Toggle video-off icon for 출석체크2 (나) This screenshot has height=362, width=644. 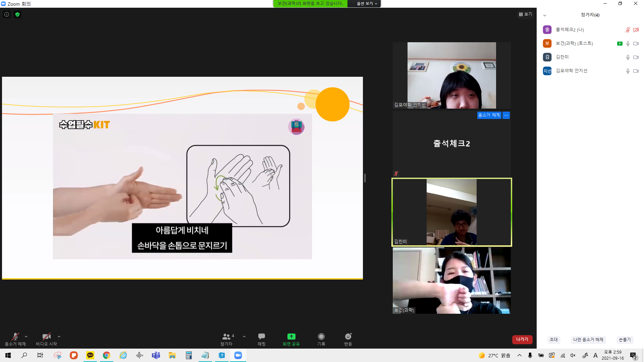[x=636, y=30]
